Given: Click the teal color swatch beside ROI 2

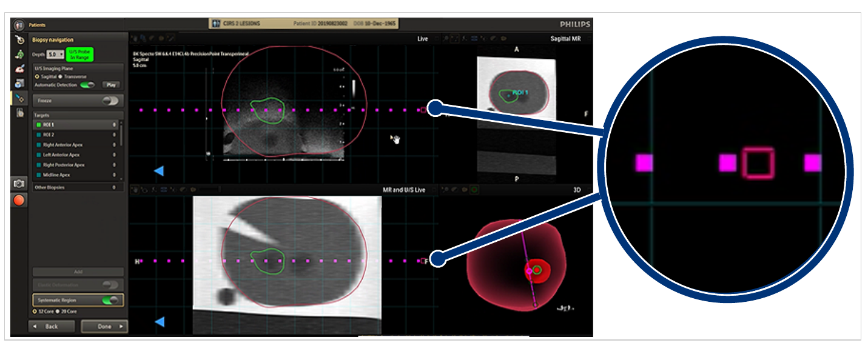Looking at the screenshot, I should pos(39,135).
